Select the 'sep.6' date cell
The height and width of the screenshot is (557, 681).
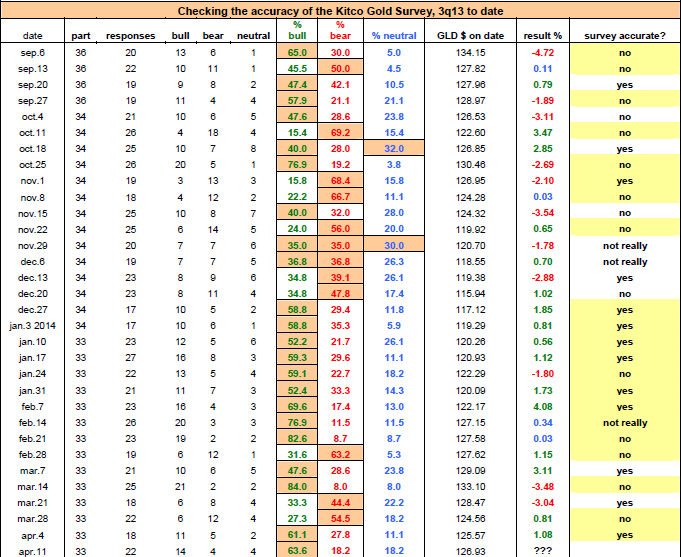(33, 53)
